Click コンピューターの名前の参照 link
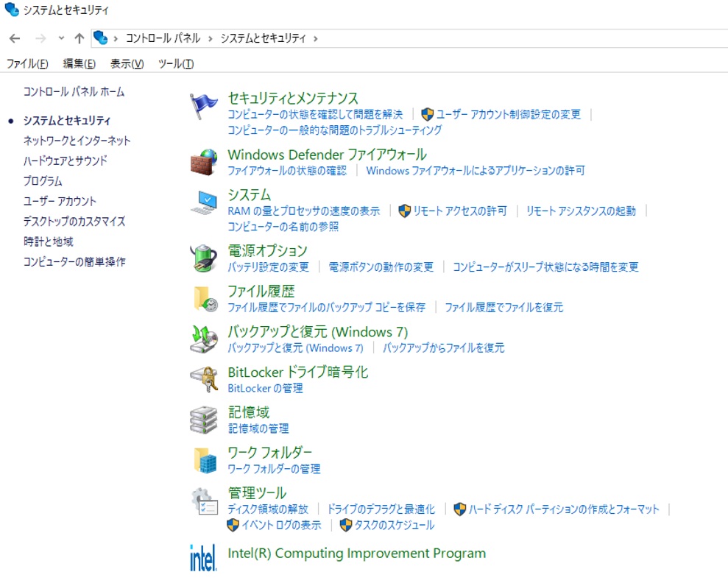Image resolution: width=728 pixels, height=586 pixels. 283,227
